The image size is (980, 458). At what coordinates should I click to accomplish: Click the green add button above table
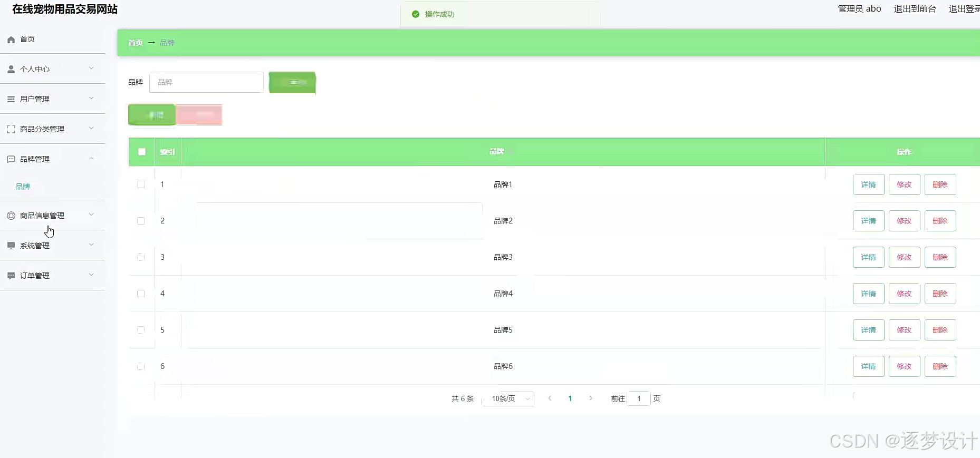click(152, 115)
